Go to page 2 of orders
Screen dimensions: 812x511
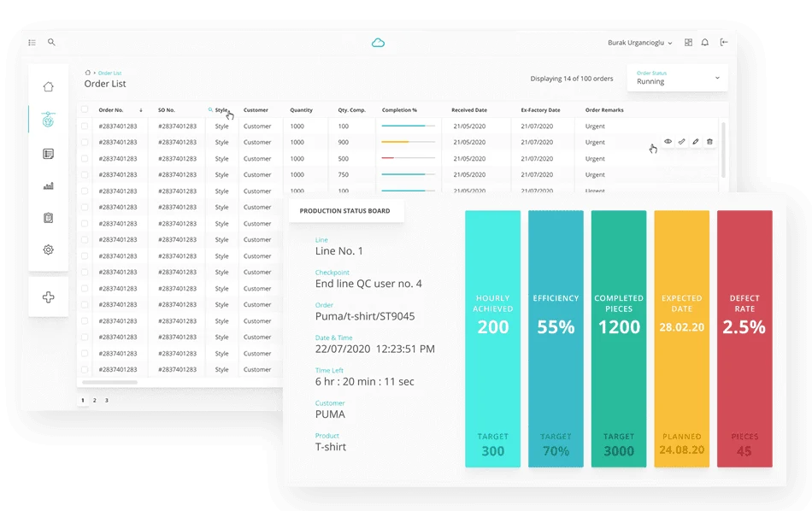(94, 400)
